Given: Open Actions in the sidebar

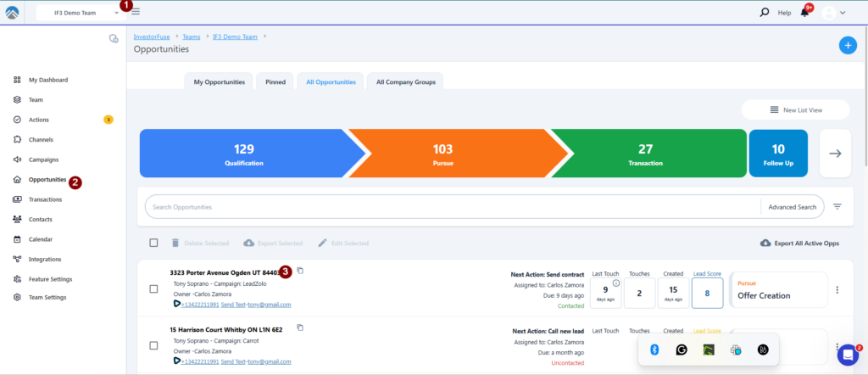Looking at the screenshot, I should (x=39, y=120).
